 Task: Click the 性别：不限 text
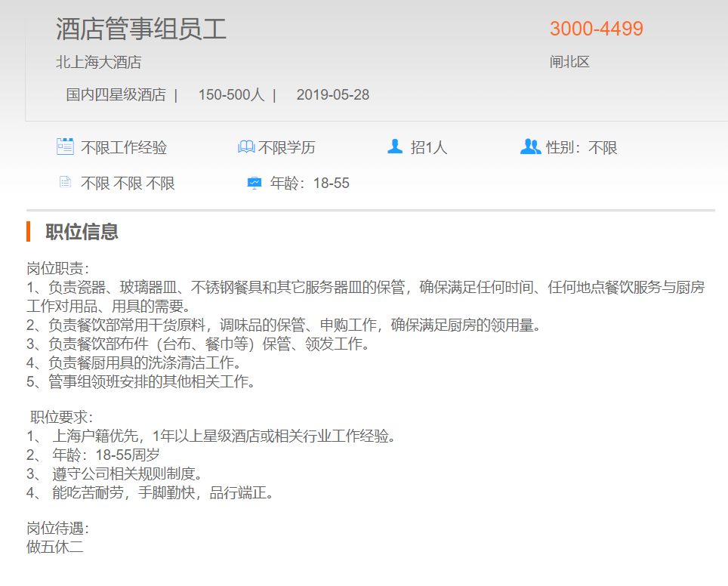click(x=581, y=148)
